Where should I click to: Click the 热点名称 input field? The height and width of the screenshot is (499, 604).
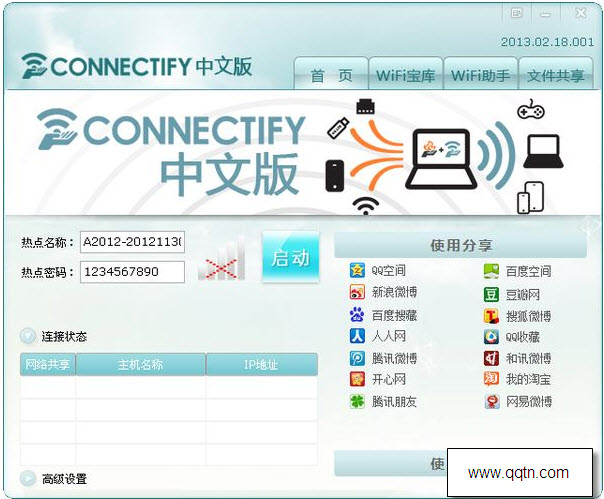[132, 242]
